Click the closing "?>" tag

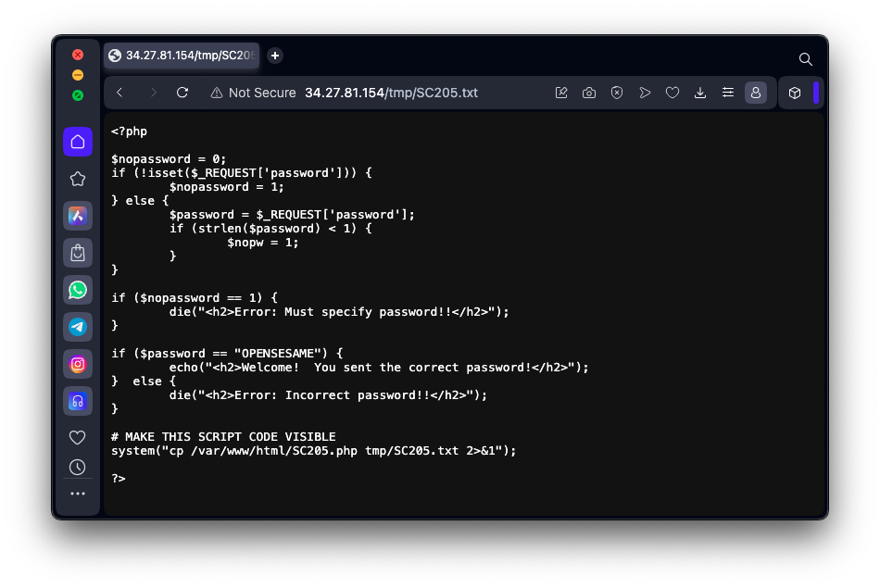pos(119,479)
